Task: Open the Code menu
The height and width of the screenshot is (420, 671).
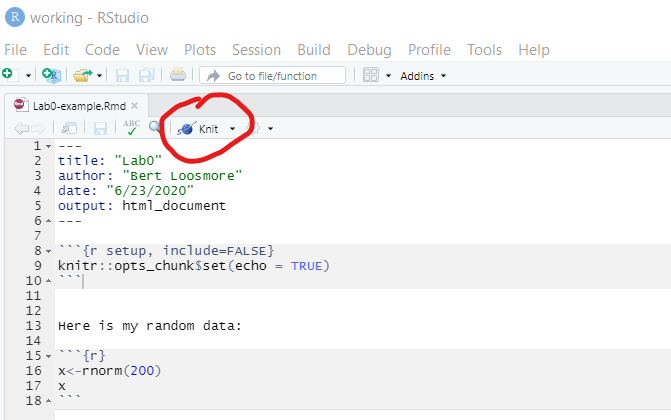Action: tap(102, 50)
